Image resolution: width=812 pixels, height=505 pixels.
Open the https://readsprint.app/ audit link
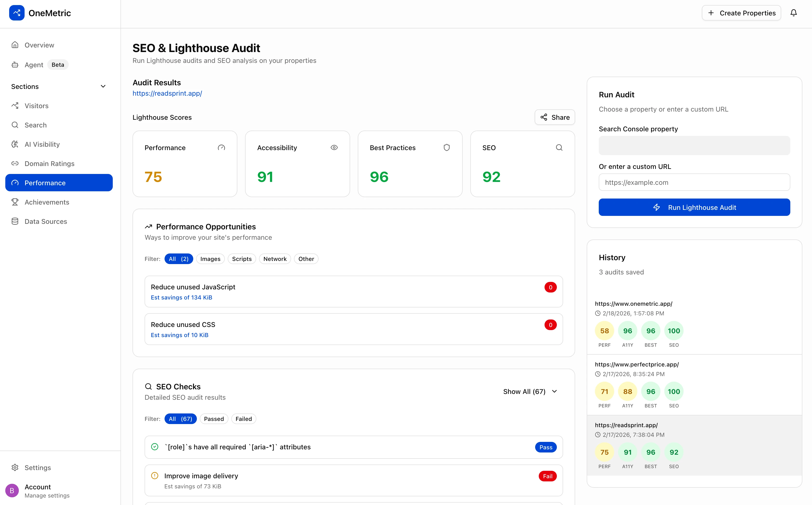click(167, 93)
